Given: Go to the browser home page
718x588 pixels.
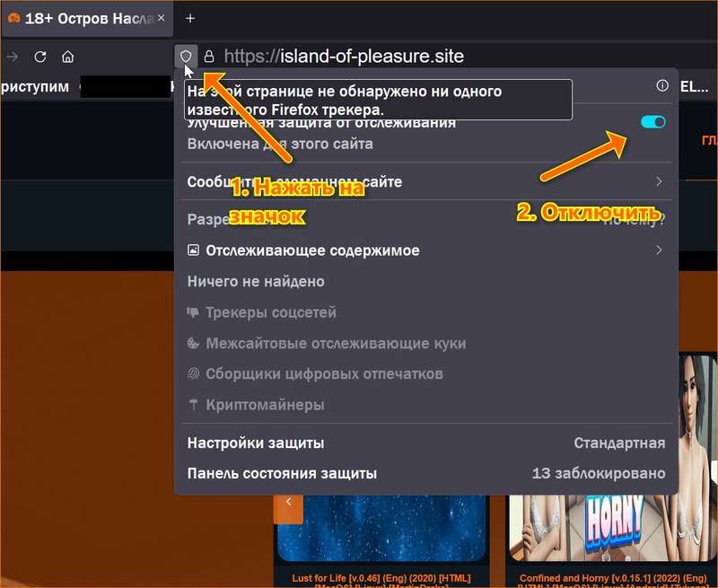Looking at the screenshot, I should pos(67,57).
